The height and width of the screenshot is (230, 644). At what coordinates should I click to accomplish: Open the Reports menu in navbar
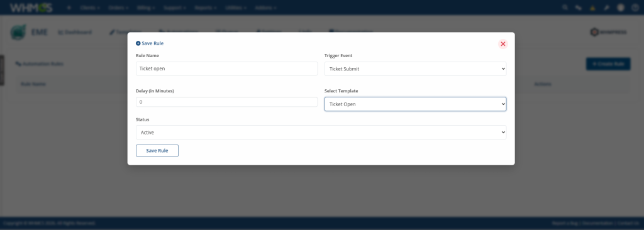pyautogui.click(x=206, y=8)
